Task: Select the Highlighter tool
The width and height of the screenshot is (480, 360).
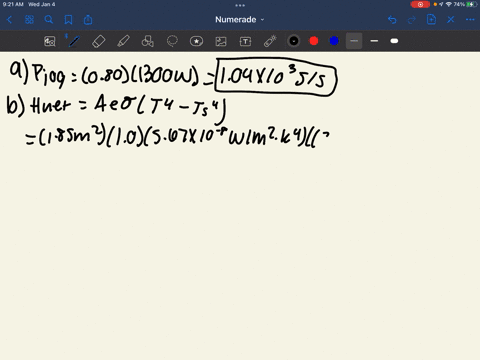Action: [123, 41]
